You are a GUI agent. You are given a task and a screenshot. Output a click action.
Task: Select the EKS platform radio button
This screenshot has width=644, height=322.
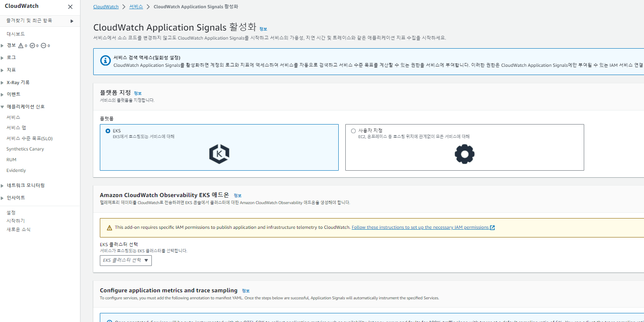point(108,131)
